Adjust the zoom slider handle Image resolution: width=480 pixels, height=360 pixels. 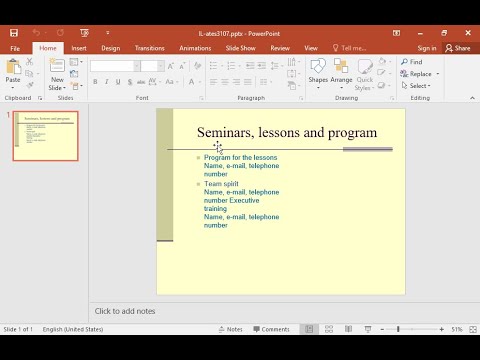[x=398, y=329]
